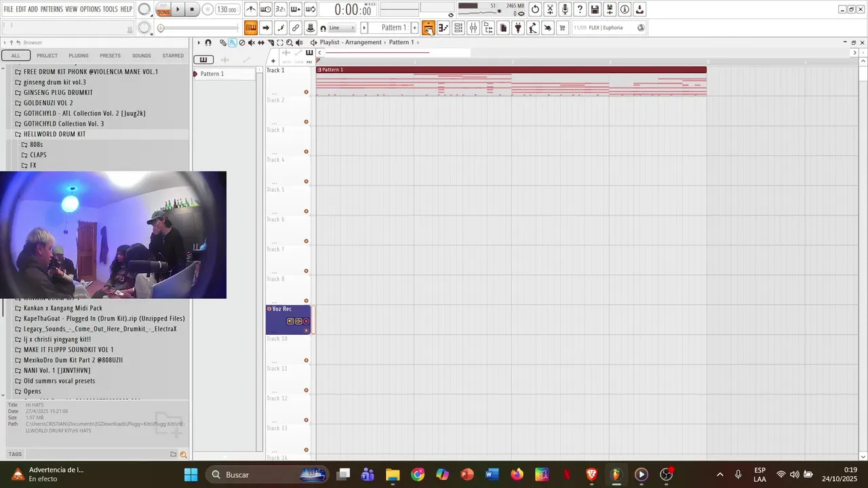Save project with the floppy disk icon
This screenshot has width=868, height=488.
pos(595,9)
